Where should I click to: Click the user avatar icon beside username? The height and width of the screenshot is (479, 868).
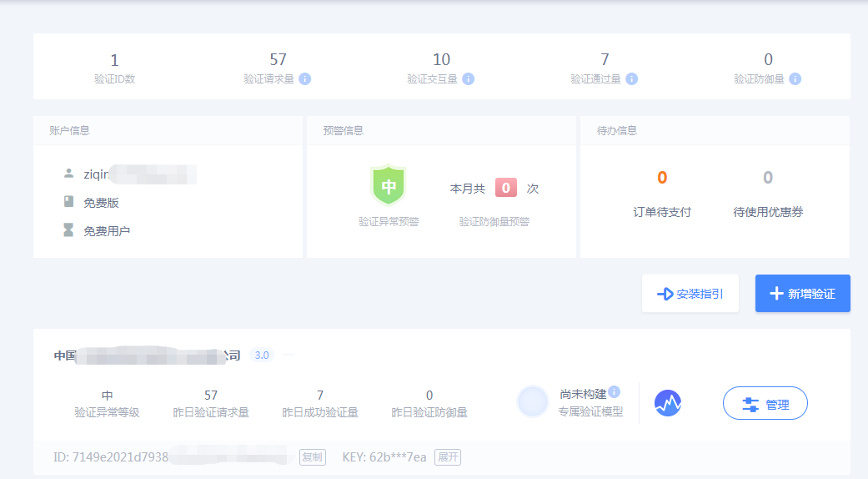[68, 174]
